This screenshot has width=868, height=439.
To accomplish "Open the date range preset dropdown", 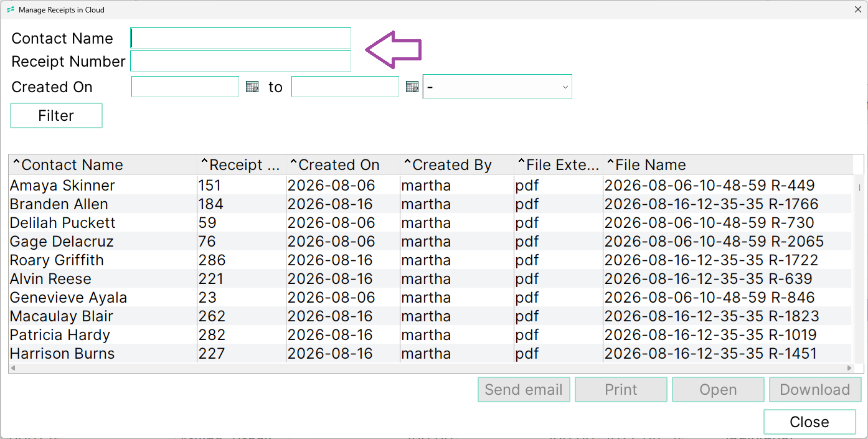I will click(x=497, y=87).
